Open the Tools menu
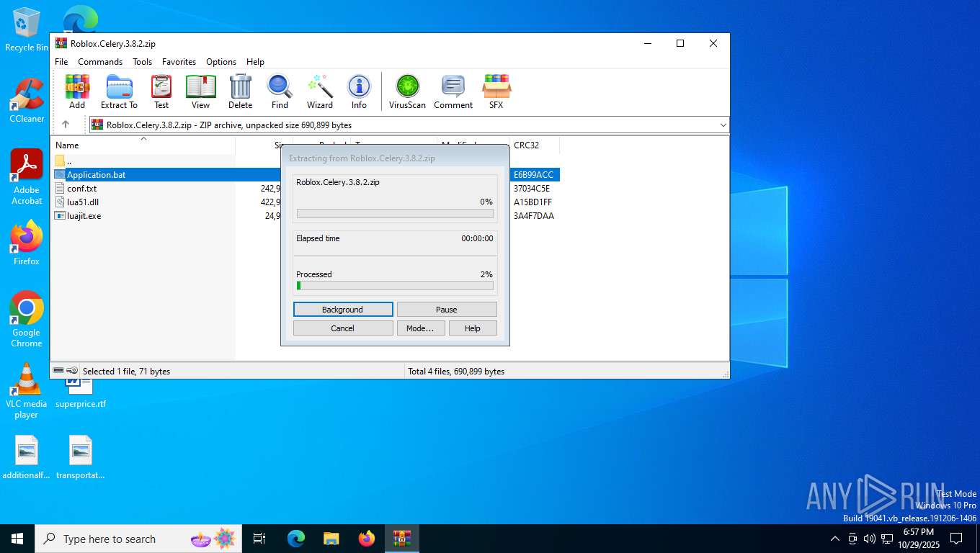The height and width of the screenshot is (553, 980). coord(142,62)
